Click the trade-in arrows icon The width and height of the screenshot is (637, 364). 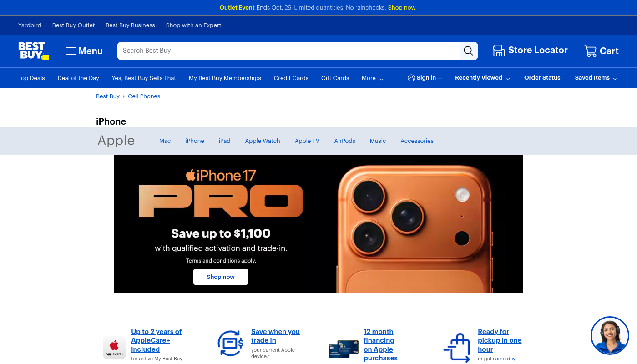click(230, 344)
